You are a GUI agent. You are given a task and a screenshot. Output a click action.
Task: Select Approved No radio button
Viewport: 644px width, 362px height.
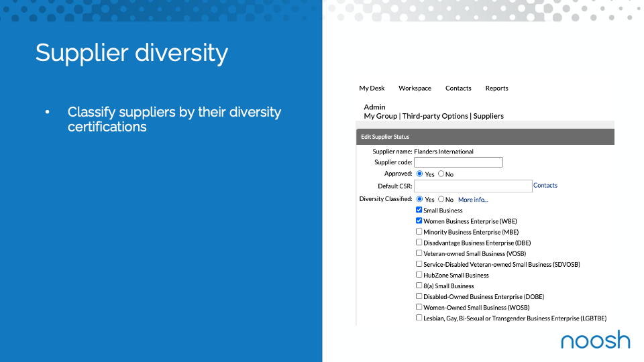click(441, 174)
